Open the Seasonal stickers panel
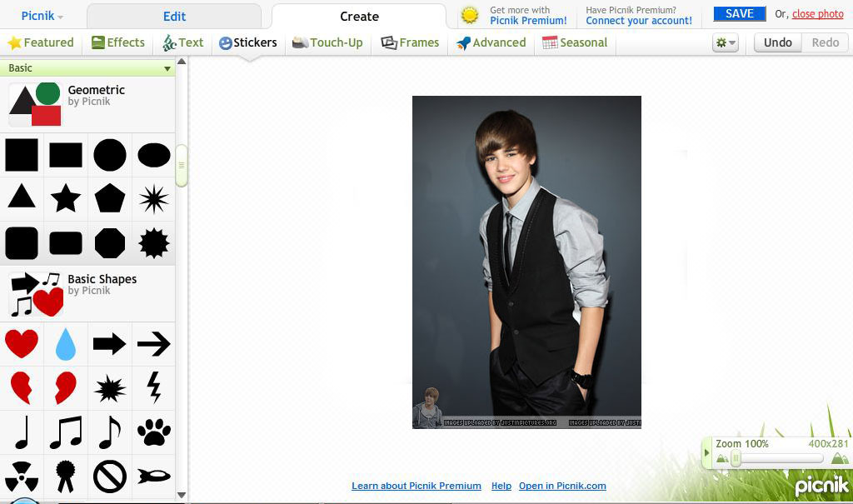Viewport: 853px width, 504px height. 575,42
